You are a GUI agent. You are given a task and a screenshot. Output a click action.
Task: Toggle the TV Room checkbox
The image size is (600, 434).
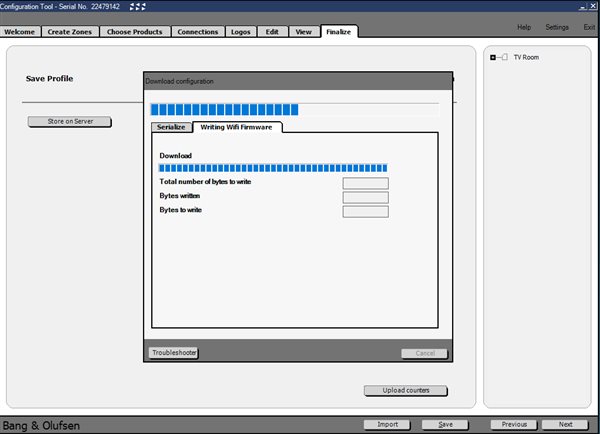pos(503,57)
